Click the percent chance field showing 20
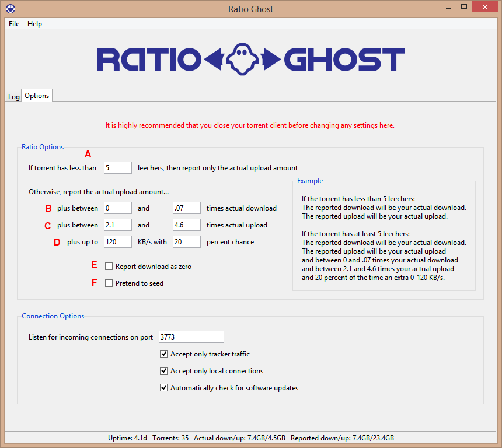 coord(187,242)
